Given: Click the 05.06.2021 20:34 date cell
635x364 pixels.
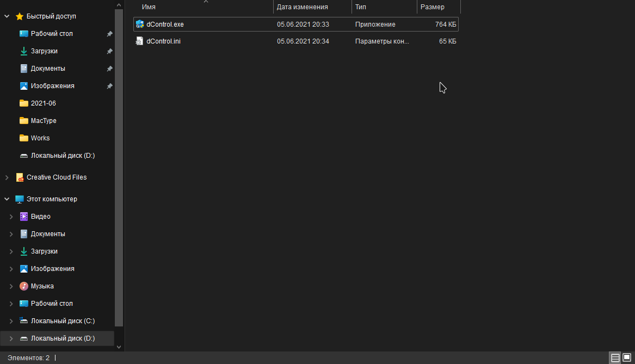Looking at the screenshot, I should click(x=303, y=41).
